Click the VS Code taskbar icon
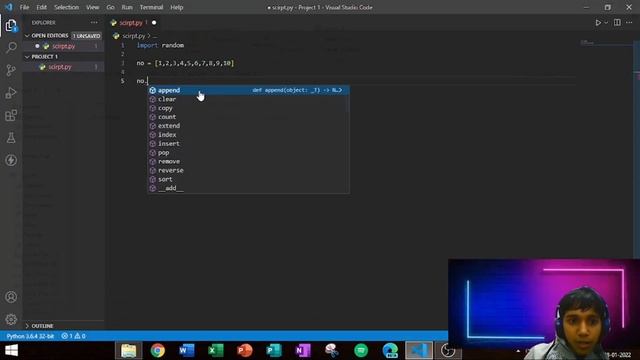The width and height of the screenshot is (640, 360). [419, 351]
